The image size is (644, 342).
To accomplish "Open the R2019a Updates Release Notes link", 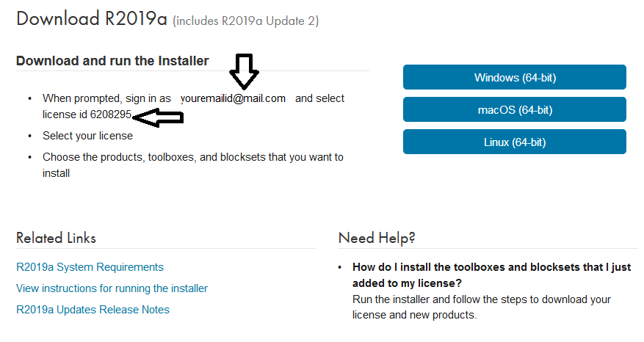I will (x=93, y=310).
